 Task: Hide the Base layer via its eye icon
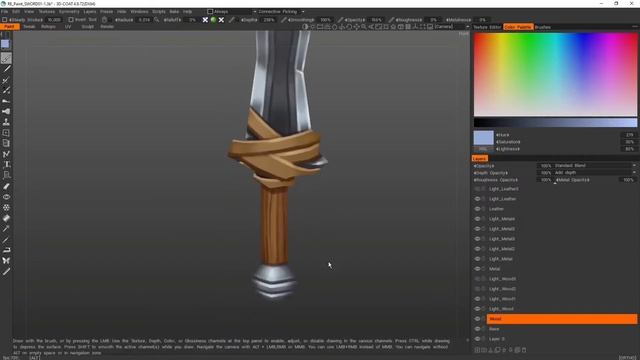(x=477, y=329)
